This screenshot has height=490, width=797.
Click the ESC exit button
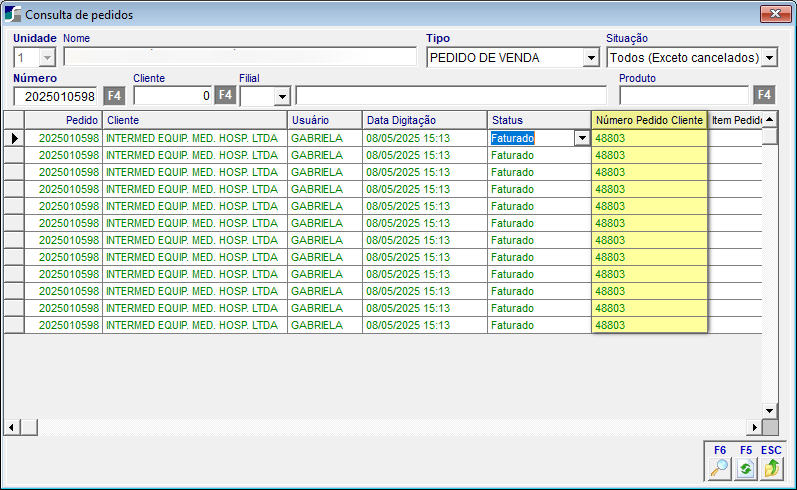(x=771, y=467)
